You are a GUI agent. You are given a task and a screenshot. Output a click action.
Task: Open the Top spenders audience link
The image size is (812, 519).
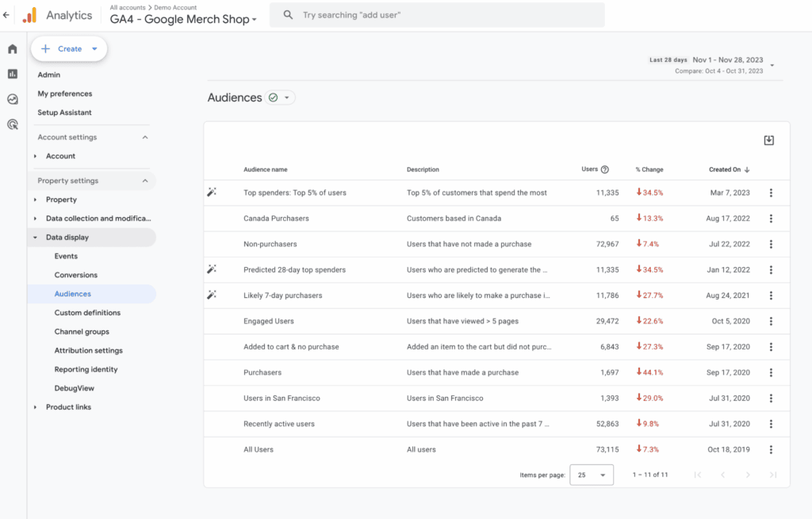pyautogui.click(x=294, y=193)
